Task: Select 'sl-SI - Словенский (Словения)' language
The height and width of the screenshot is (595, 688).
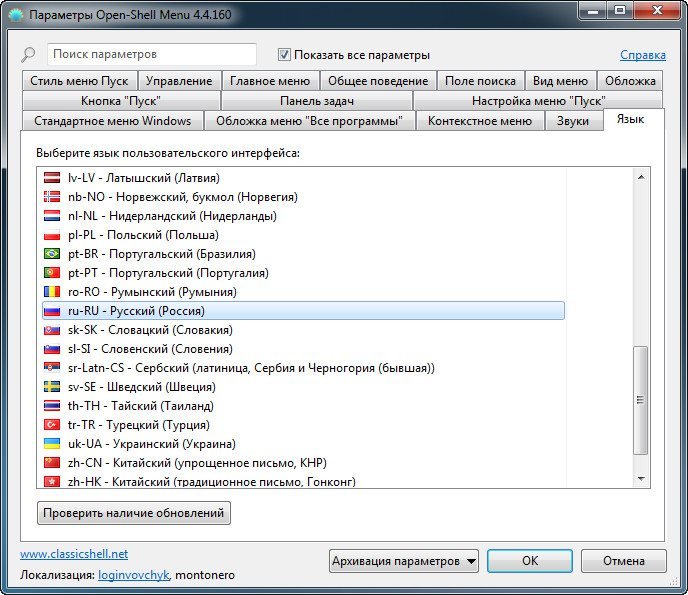Action: [x=150, y=349]
